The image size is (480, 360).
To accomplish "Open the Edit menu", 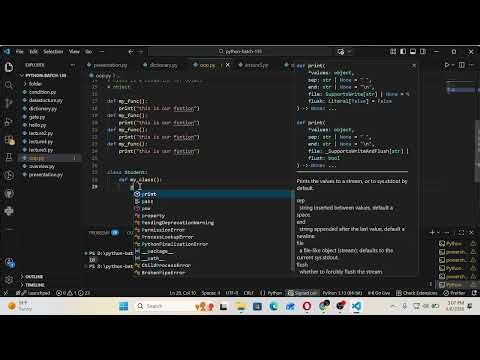I will pyautogui.click(x=33, y=52).
